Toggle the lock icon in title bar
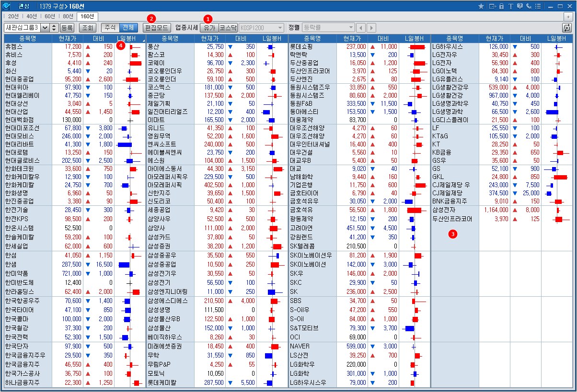Viewport: 577px width, 392px height. (501, 6)
